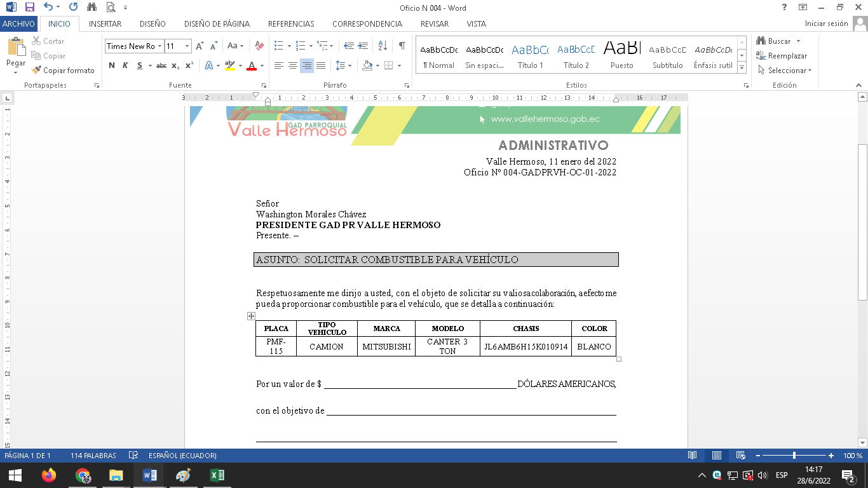The height and width of the screenshot is (488, 868).
Task: Click the Copiar formato paintbrush button
Action: click(63, 71)
